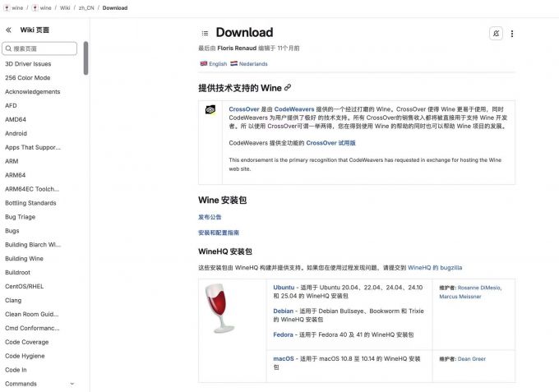Open Clean Room Guid... wiki page

(x=32, y=314)
